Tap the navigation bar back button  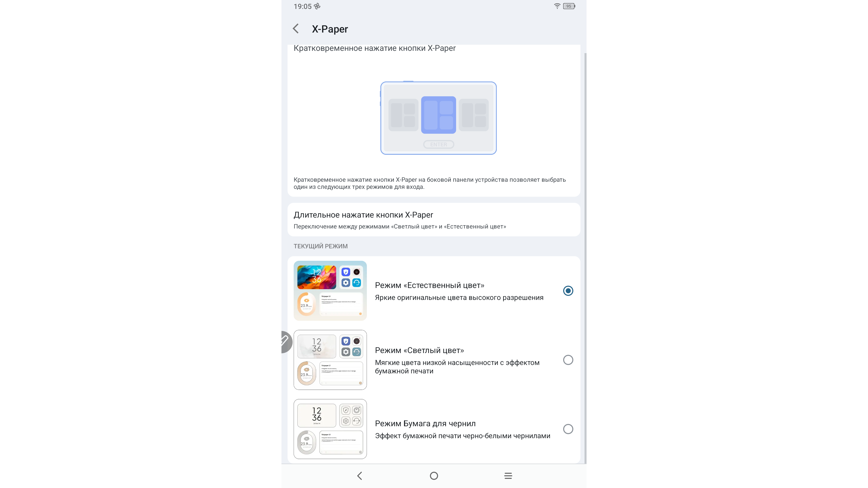click(360, 476)
